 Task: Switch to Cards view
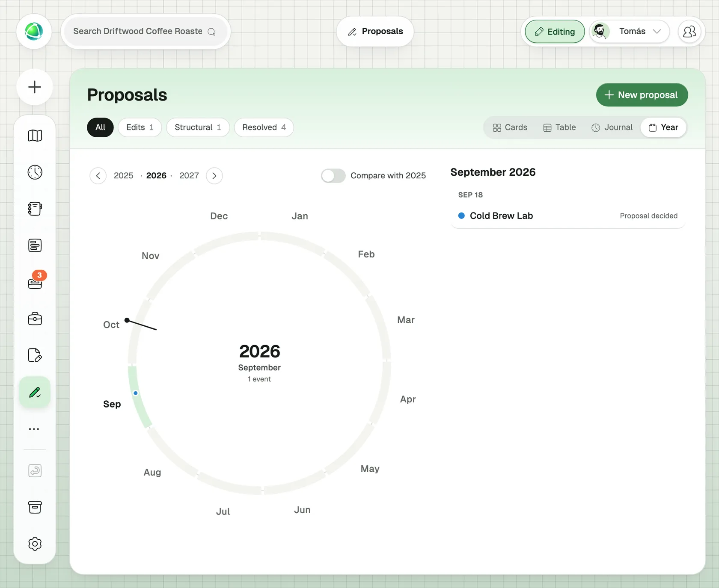(x=510, y=127)
